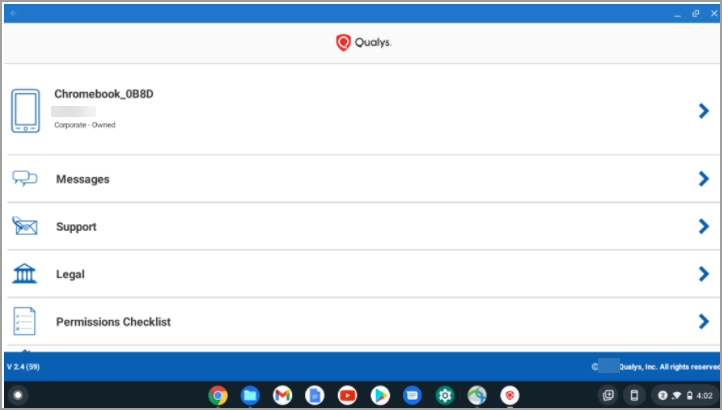Expand Chromebook_0B8D device details chevron
This screenshot has height=410, width=722.
(704, 111)
